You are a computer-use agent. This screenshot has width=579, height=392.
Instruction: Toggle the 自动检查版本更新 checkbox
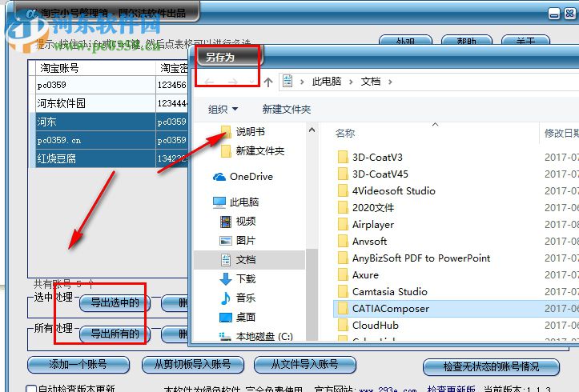coord(31,388)
